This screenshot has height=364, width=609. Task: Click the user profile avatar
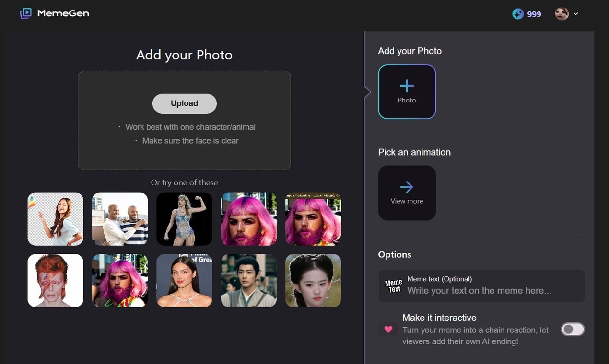pos(562,14)
